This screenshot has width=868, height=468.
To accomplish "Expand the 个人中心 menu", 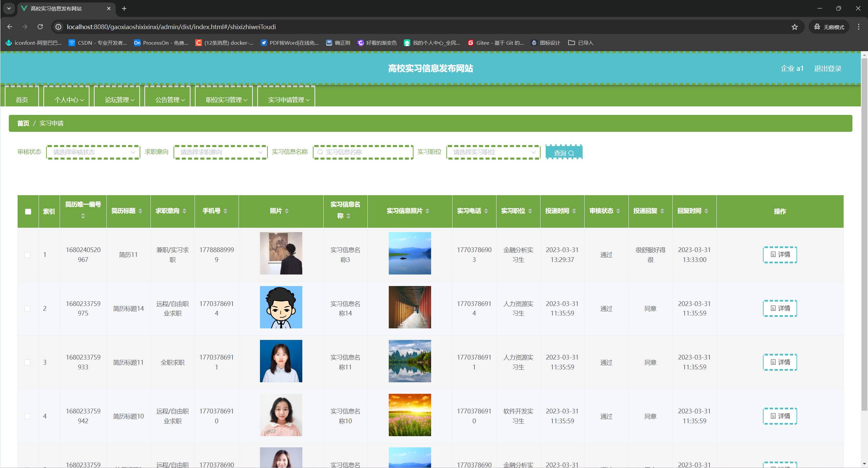I will pyautogui.click(x=69, y=100).
